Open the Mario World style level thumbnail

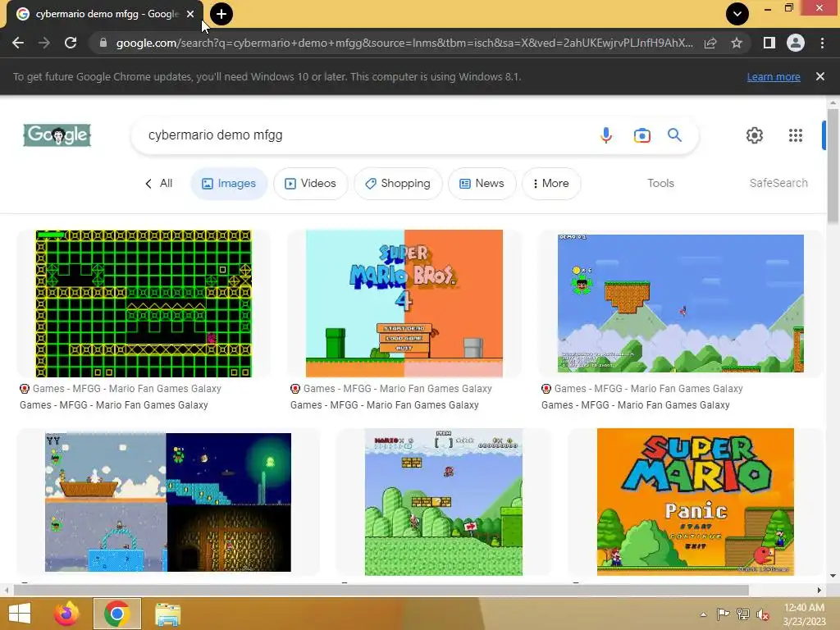pyautogui.click(x=444, y=502)
